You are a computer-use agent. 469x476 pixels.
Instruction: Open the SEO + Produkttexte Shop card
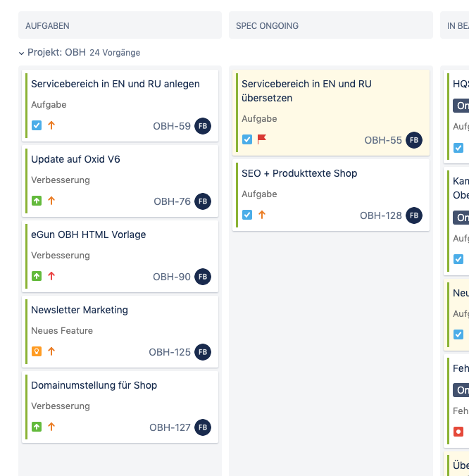point(299,173)
